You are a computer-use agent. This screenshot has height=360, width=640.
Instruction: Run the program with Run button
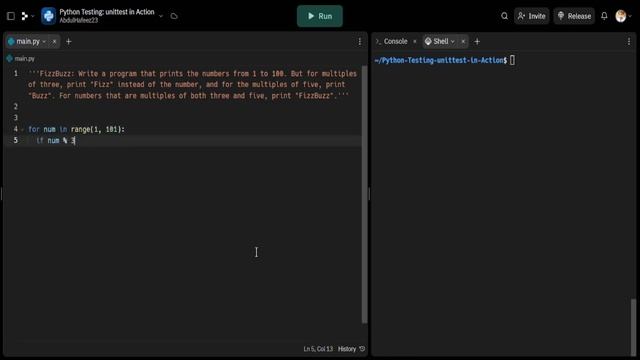pyautogui.click(x=320, y=16)
